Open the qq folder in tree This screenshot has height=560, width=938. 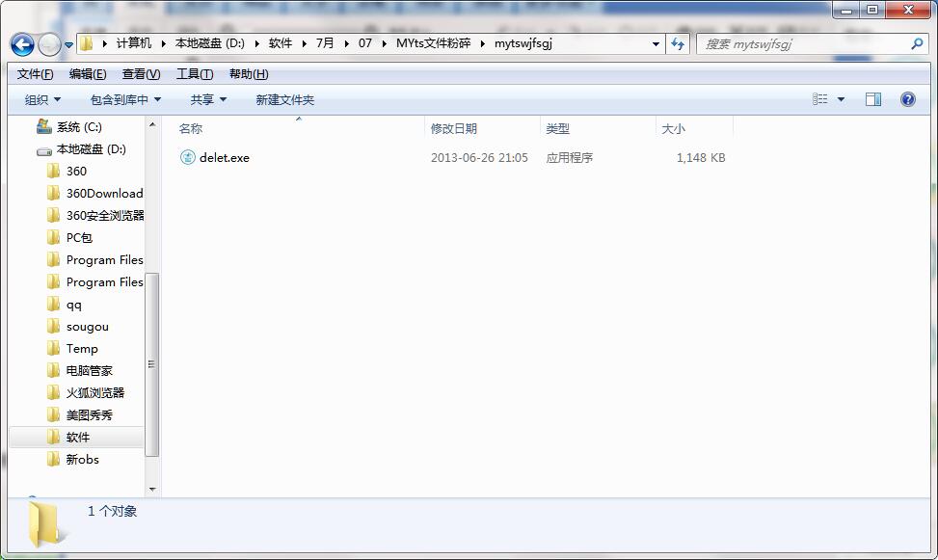[73, 305]
